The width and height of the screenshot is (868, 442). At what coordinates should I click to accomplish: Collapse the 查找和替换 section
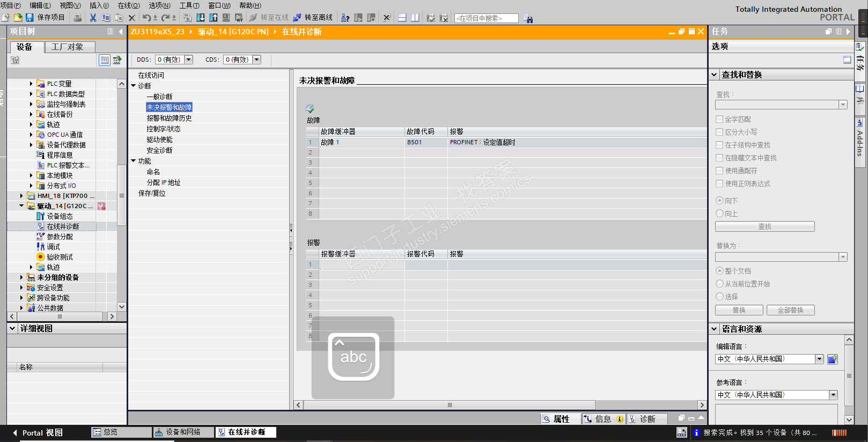coord(715,75)
